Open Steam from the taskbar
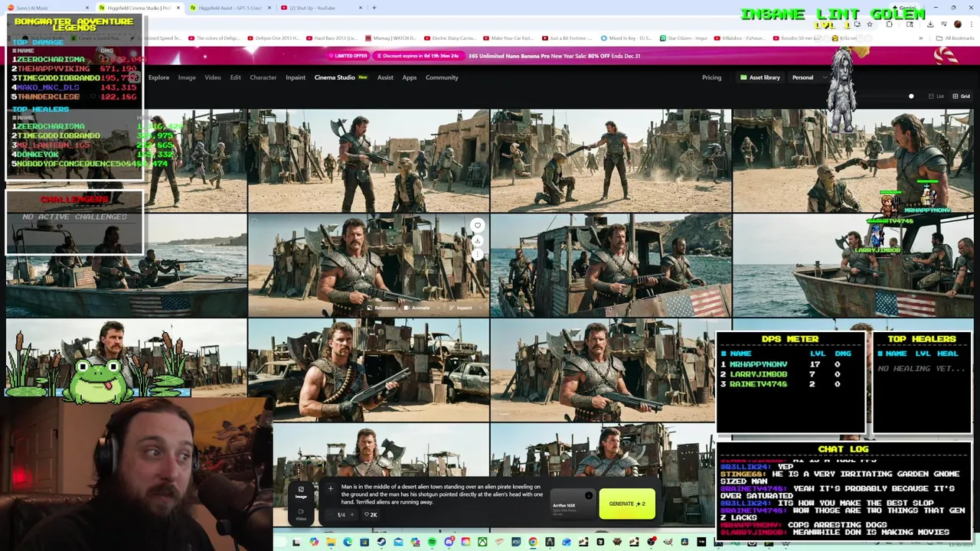The height and width of the screenshot is (551, 980). 381,542
